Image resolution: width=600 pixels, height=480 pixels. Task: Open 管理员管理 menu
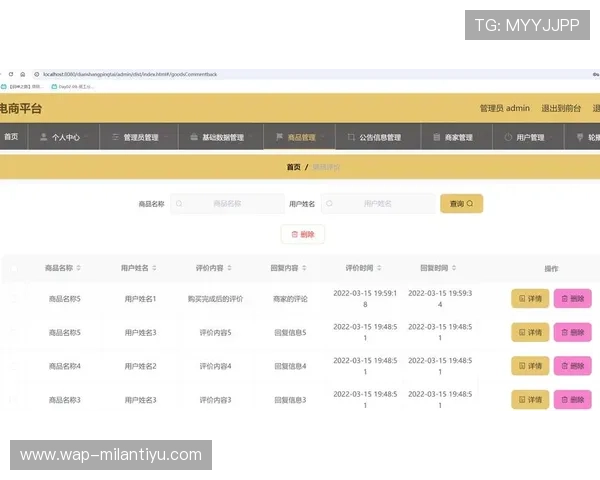point(139,137)
